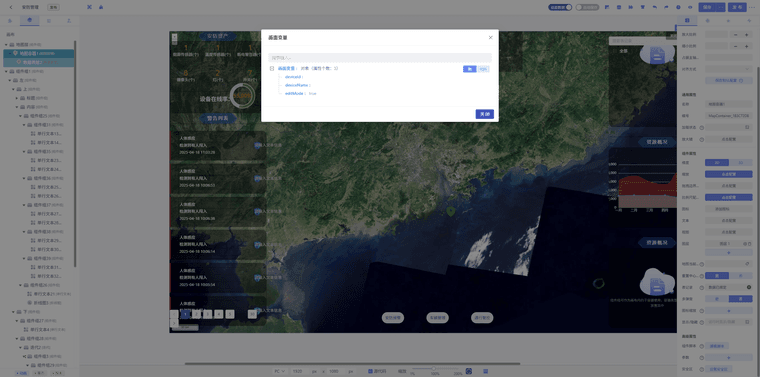Click the crossed-tools icon in the top toolbar
760x377 pixels.
[89, 7]
